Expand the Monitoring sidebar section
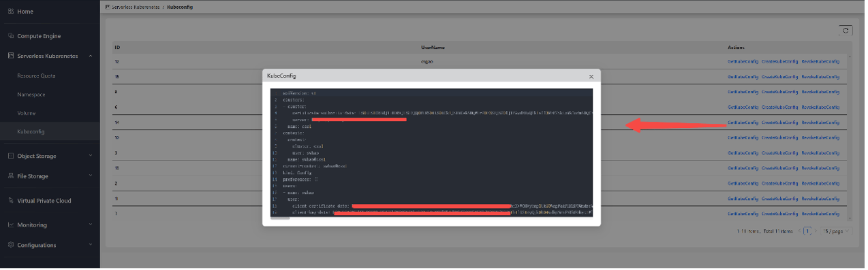This screenshot has height=270, width=868. tap(91, 225)
